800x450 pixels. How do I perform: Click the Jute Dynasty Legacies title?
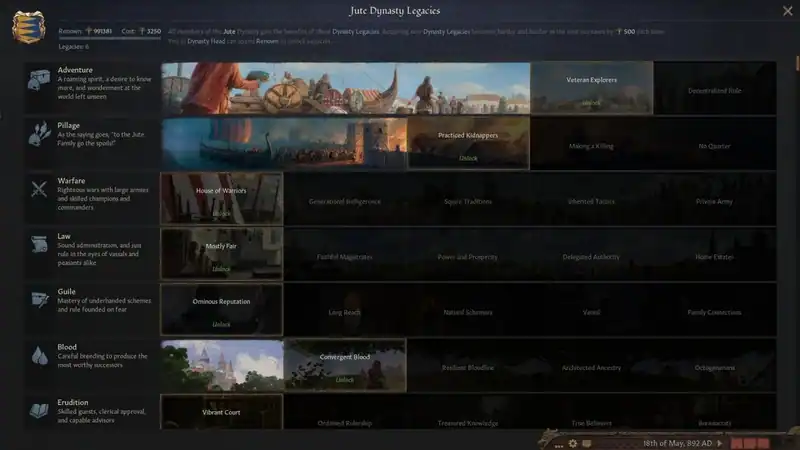[395, 11]
